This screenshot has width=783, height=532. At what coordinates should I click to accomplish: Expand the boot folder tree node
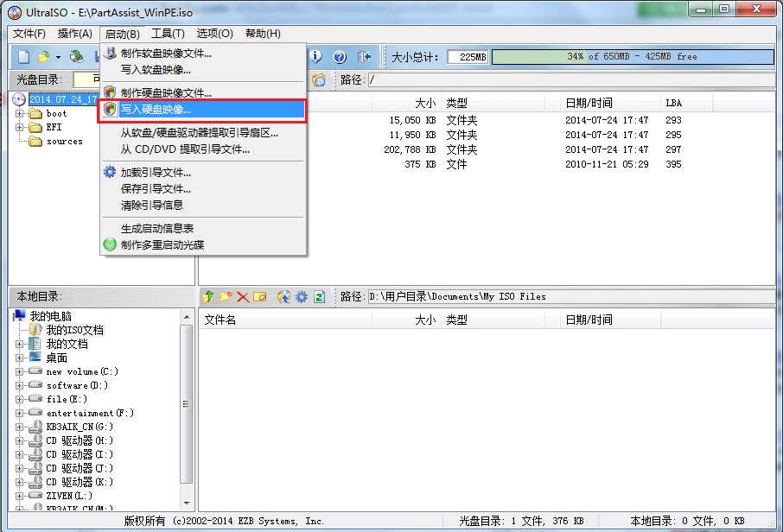tap(19, 113)
